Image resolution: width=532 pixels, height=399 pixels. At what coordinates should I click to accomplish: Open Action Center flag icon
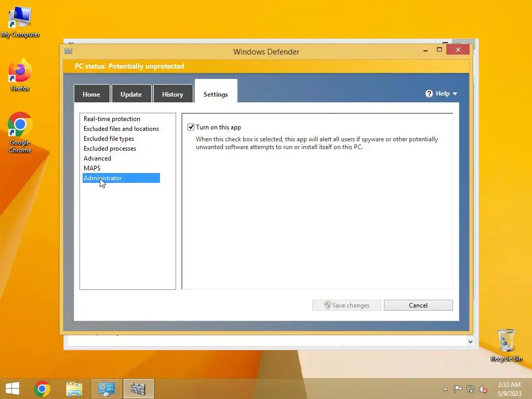pos(458,389)
